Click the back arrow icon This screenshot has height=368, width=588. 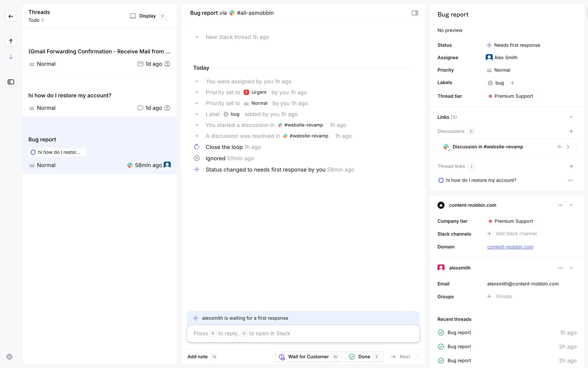pos(11,16)
